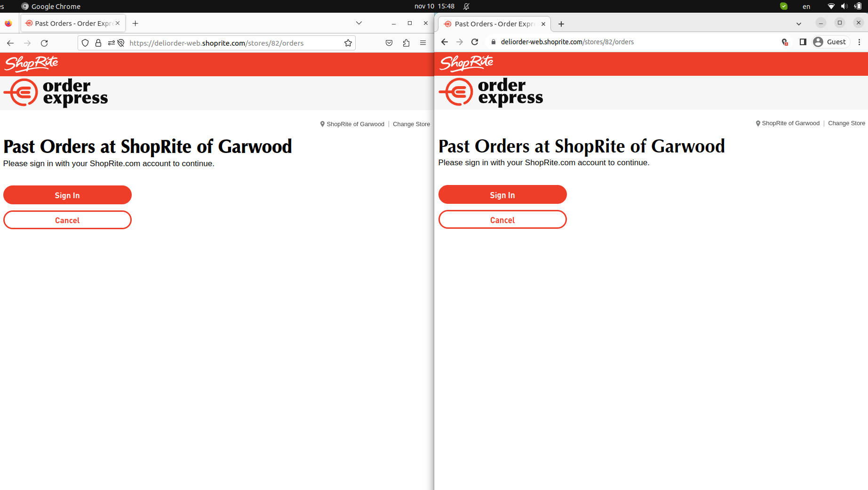The height and width of the screenshot is (490, 868).
Task: Open Chrome's tab search chevron
Action: pos(798,23)
